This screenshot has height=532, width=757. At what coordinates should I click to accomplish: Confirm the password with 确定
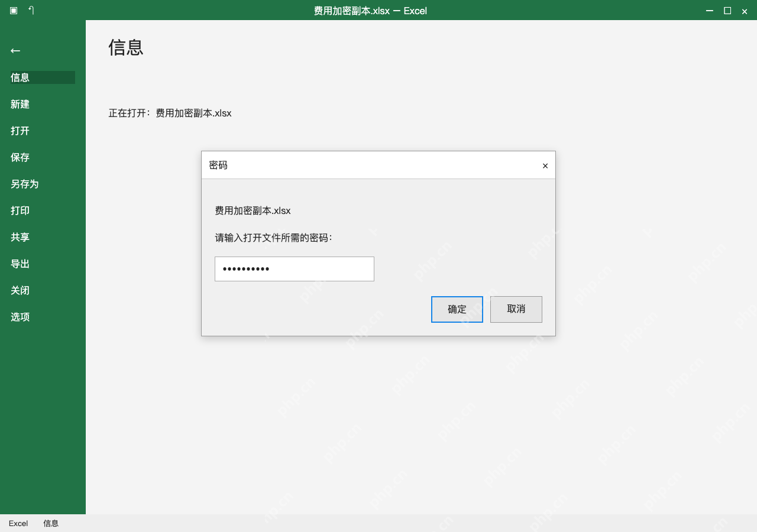[457, 309]
